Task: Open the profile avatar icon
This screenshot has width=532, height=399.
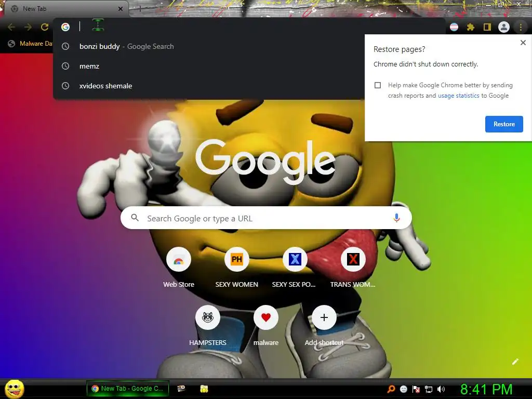Action: click(x=504, y=27)
